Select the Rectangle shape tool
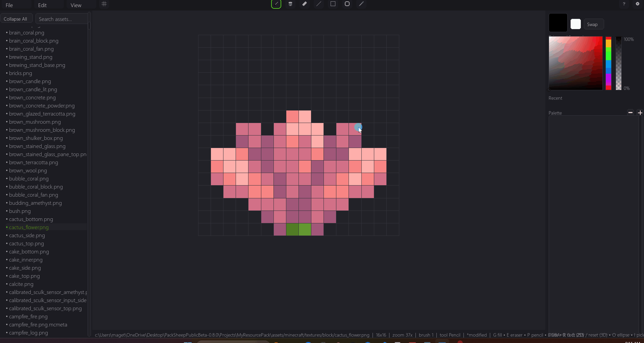 (333, 4)
